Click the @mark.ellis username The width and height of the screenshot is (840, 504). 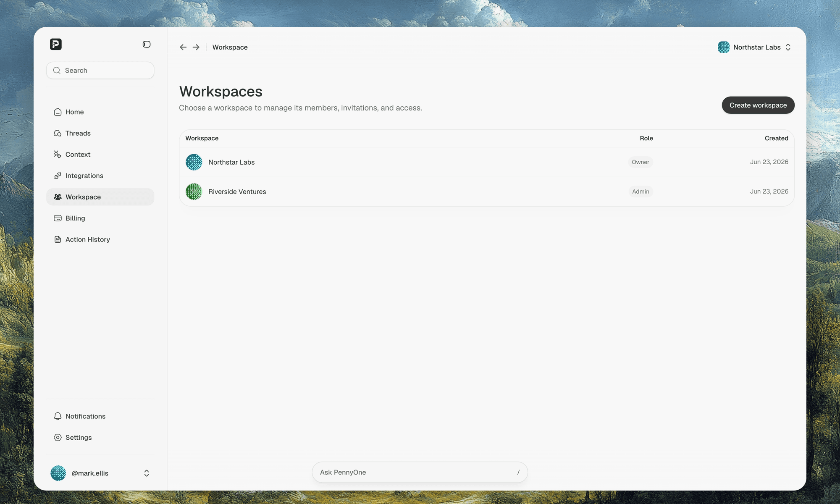[x=90, y=473]
